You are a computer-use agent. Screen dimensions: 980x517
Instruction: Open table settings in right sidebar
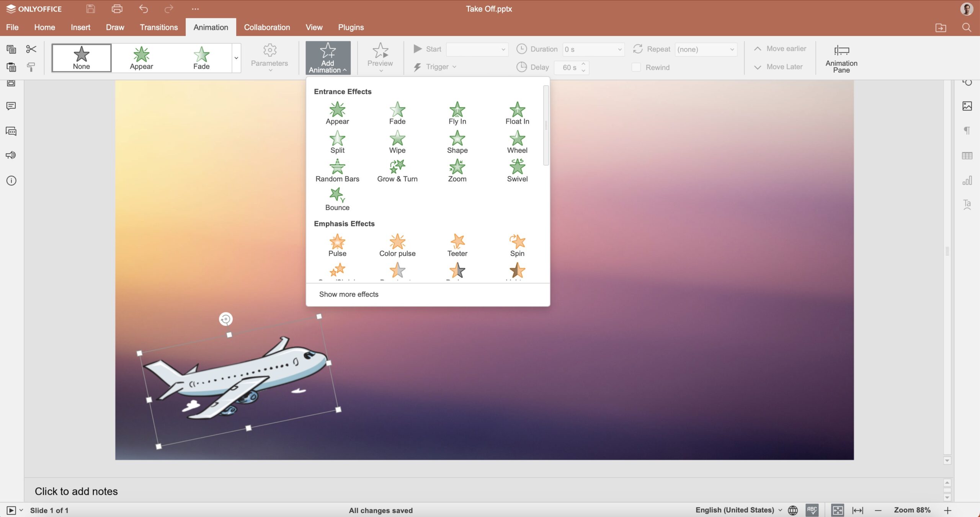pyautogui.click(x=967, y=156)
